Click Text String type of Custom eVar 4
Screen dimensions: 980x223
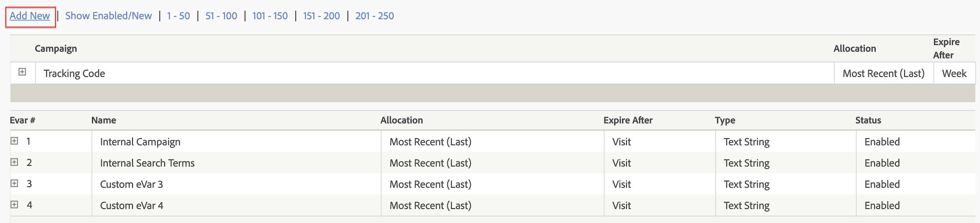point(746,206)
